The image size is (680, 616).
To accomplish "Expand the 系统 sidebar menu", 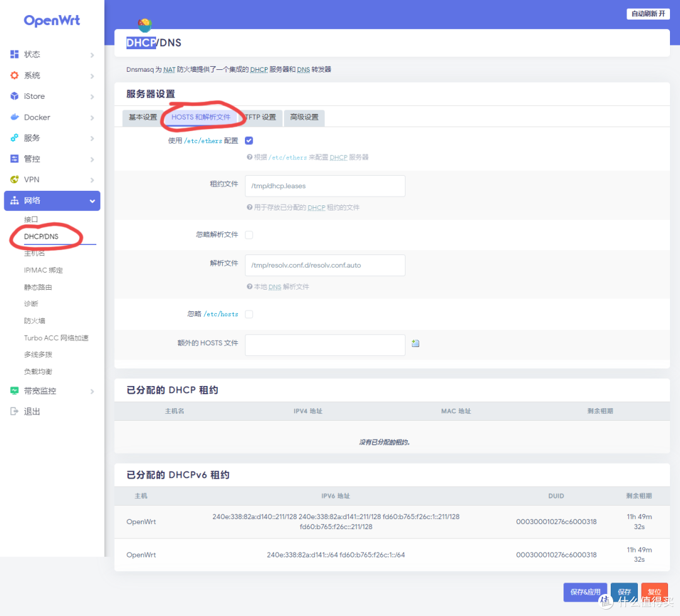I will tap(93, 75).
